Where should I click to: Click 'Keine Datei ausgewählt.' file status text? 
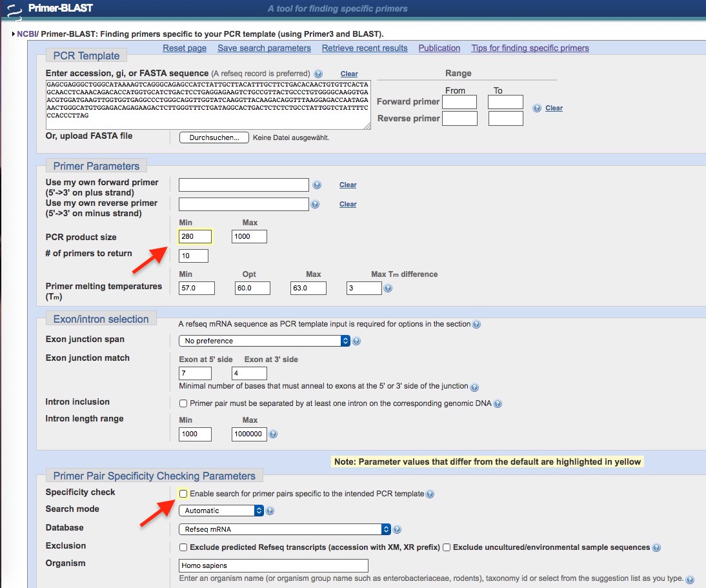point(291,137)
